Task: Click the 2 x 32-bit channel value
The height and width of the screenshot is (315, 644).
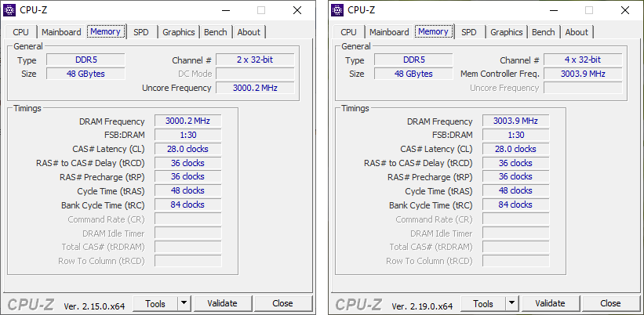Action: click(x=255, y=60)
